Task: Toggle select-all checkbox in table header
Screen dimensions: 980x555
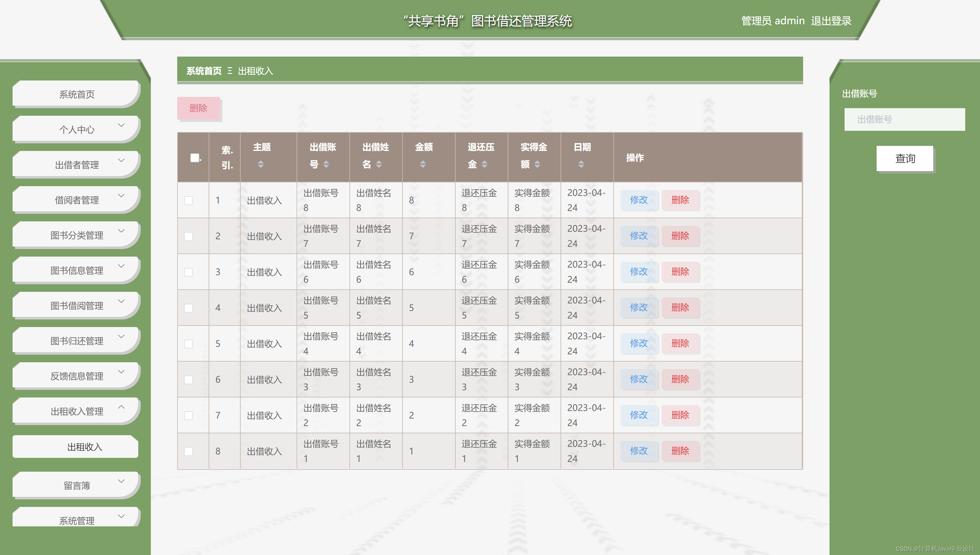Action: coord(194,158)
